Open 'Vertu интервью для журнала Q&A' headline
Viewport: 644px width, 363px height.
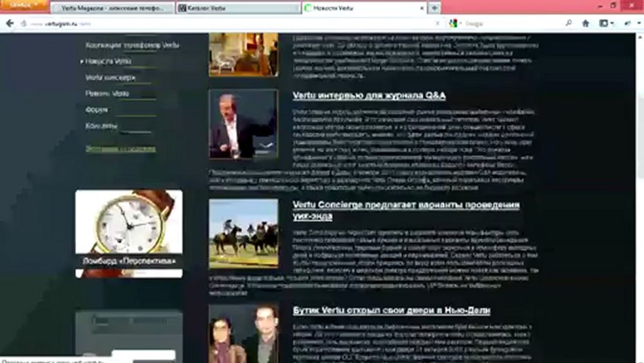click(369, 96)
